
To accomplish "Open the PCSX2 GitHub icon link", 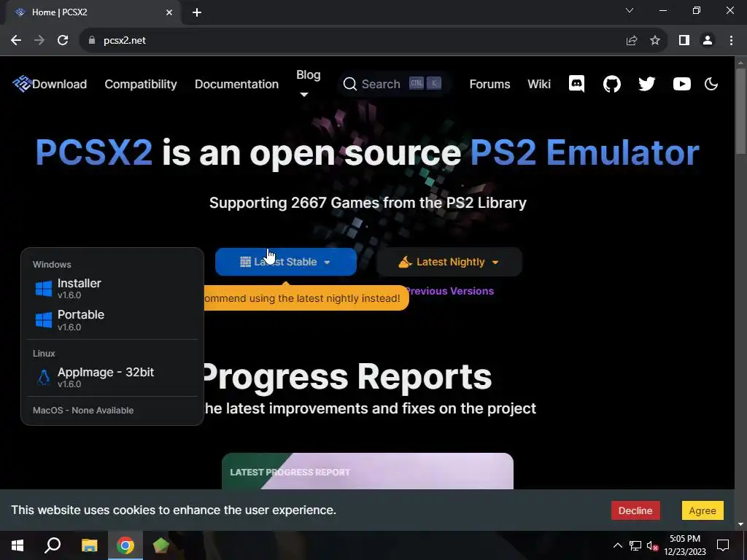I will coord(612,84).
